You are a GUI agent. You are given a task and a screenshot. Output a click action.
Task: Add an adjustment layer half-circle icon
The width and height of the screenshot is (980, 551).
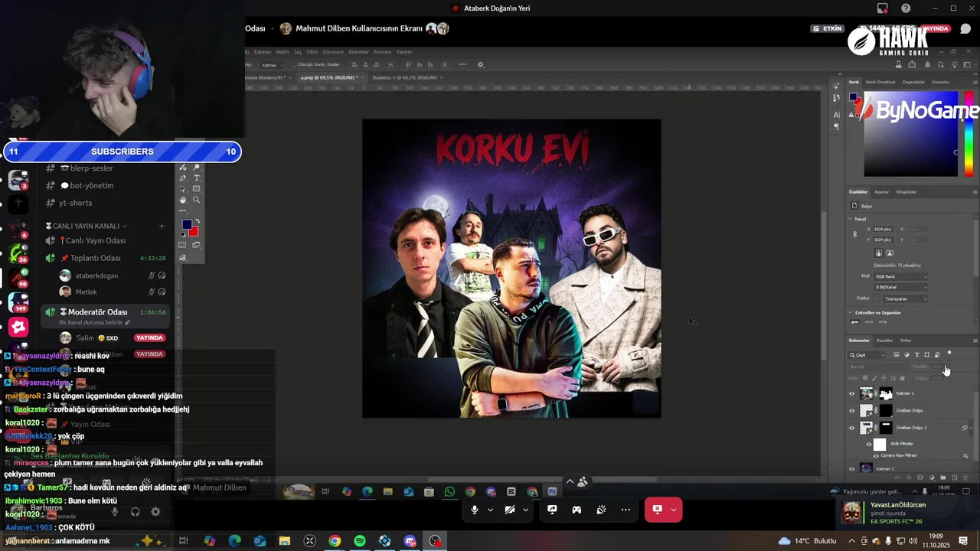[932, 478]
